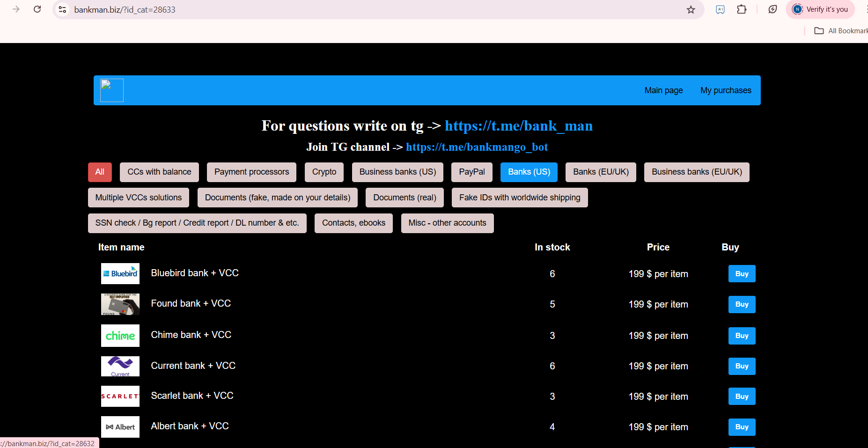Click the 'Scarlet bank + VCC' item name

coord(192,396)
